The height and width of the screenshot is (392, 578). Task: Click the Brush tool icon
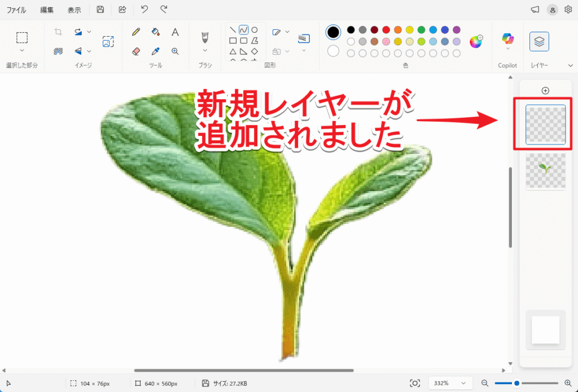(x=205, y=37)
